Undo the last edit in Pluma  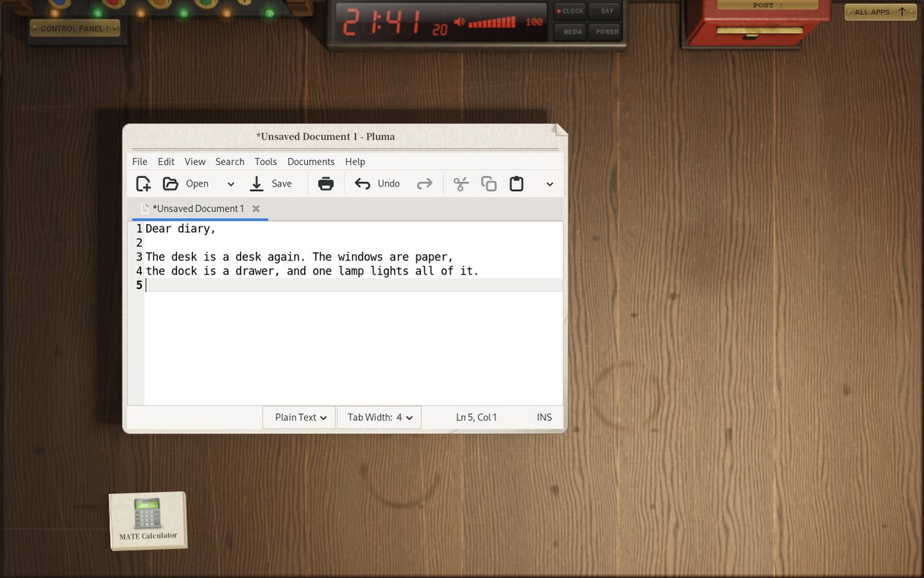pos(377,183)
